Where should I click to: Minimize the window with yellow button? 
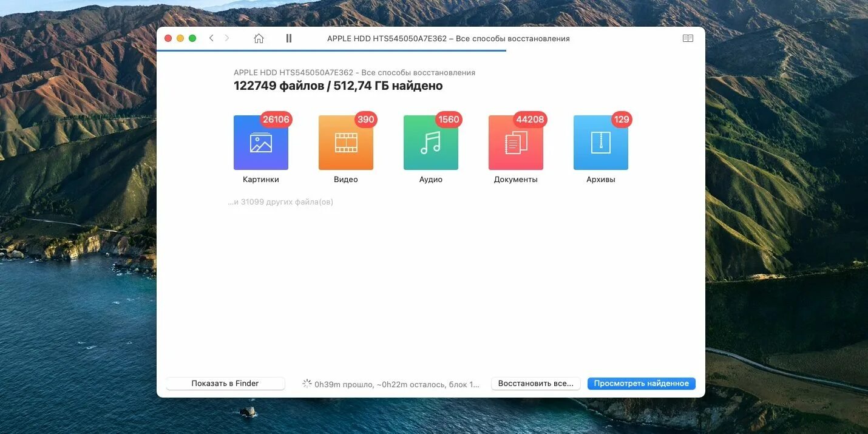[180, 38]
